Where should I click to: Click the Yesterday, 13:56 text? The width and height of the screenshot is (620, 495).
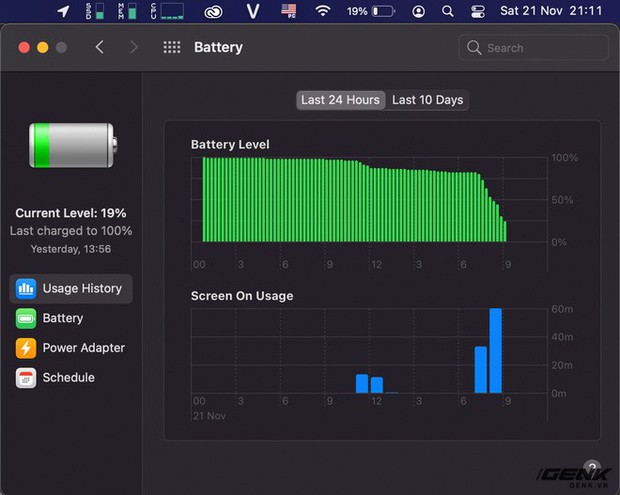[71, 249]
